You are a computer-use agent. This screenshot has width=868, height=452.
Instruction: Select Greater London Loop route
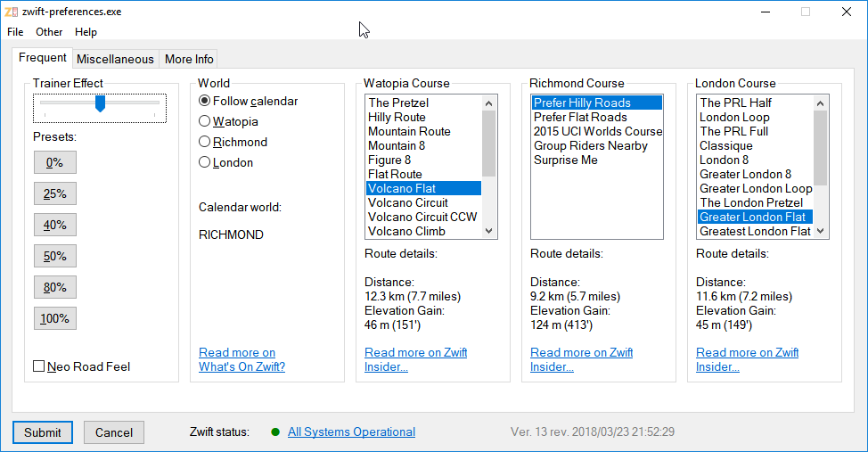click(755, 188)
